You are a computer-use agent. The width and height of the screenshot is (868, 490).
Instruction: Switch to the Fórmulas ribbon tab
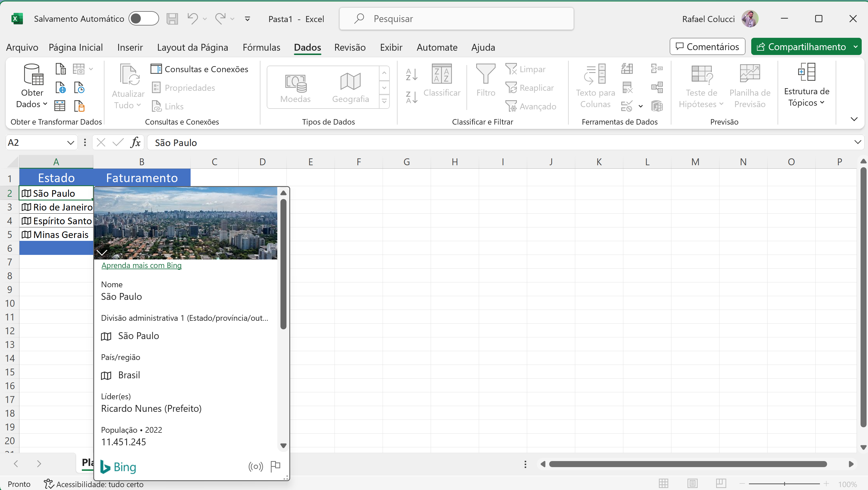pyautogui.click(x=262, y=47)
